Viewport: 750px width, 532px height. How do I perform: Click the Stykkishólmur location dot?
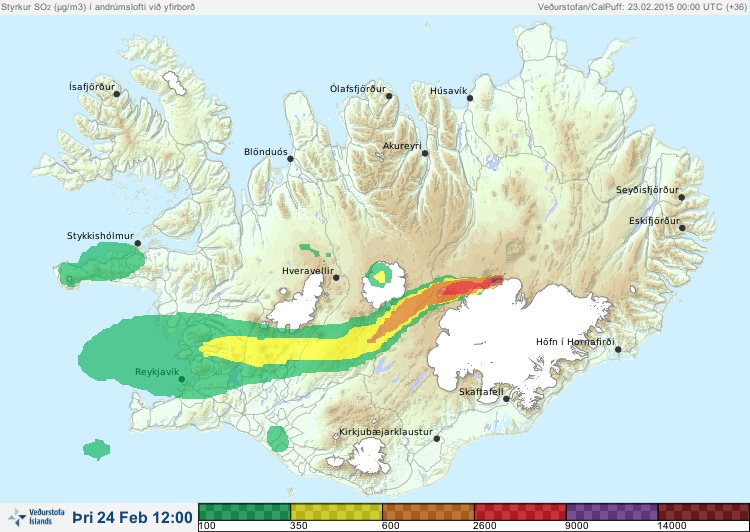coord(138,244)
